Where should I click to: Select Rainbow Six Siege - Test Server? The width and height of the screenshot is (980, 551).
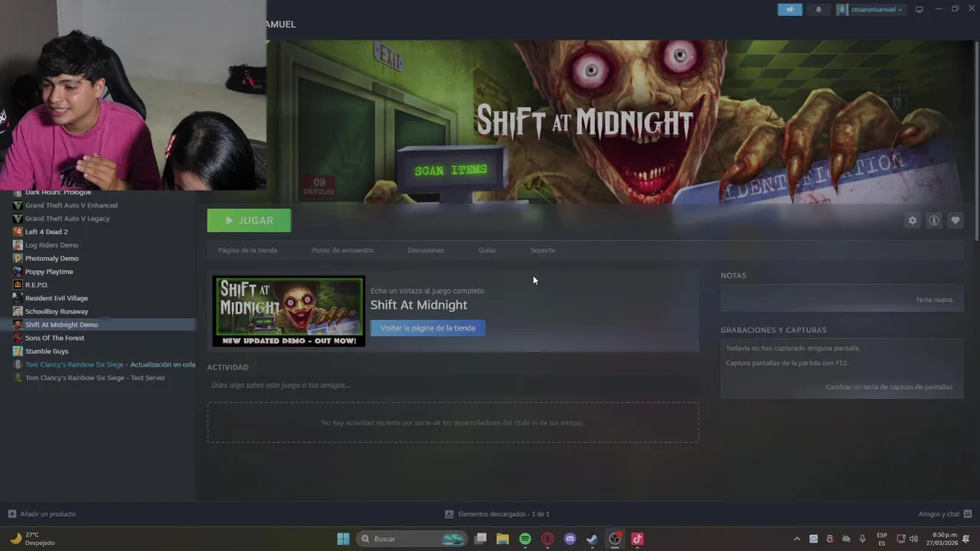[x=95, y=377]
